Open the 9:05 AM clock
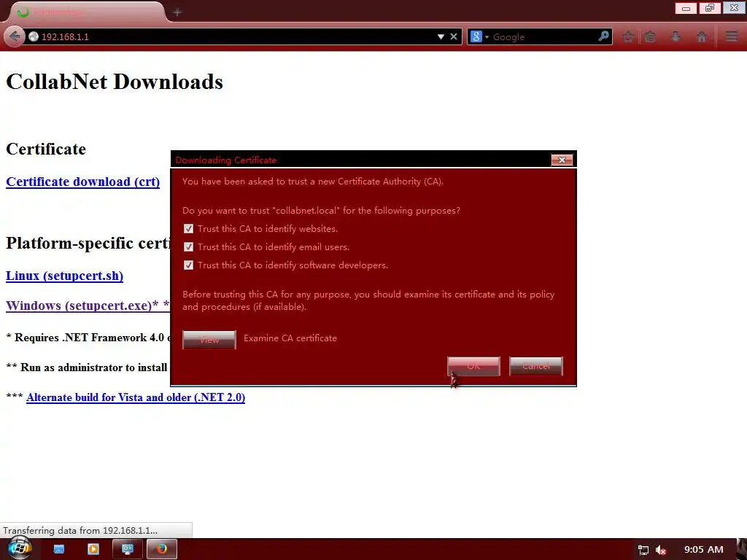Image resolution: width=747 pixels, height=560 pixels. [704, 550]
